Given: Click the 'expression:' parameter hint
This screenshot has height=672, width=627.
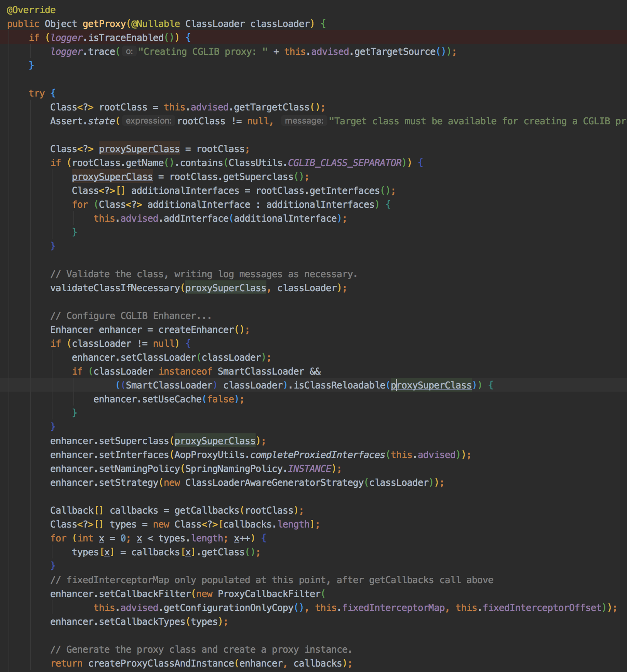Looking at the screenshot, I should point(149,121).
